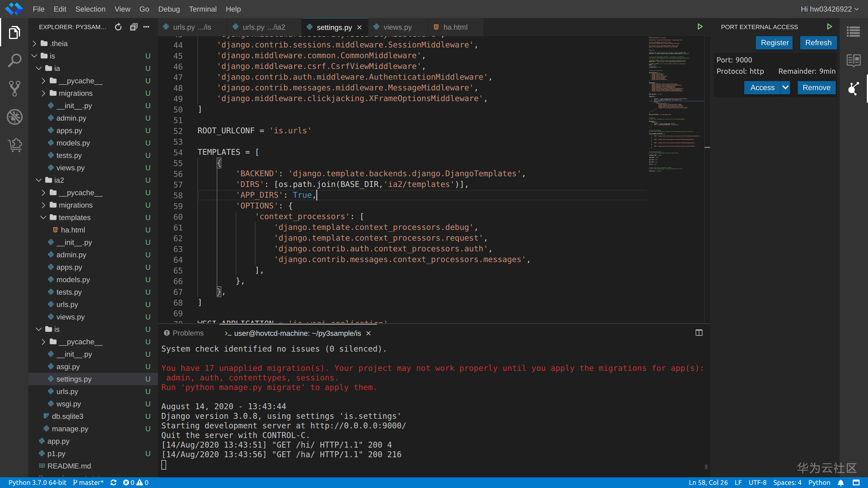
Task: Click the Register button
Action: (774, 43)
